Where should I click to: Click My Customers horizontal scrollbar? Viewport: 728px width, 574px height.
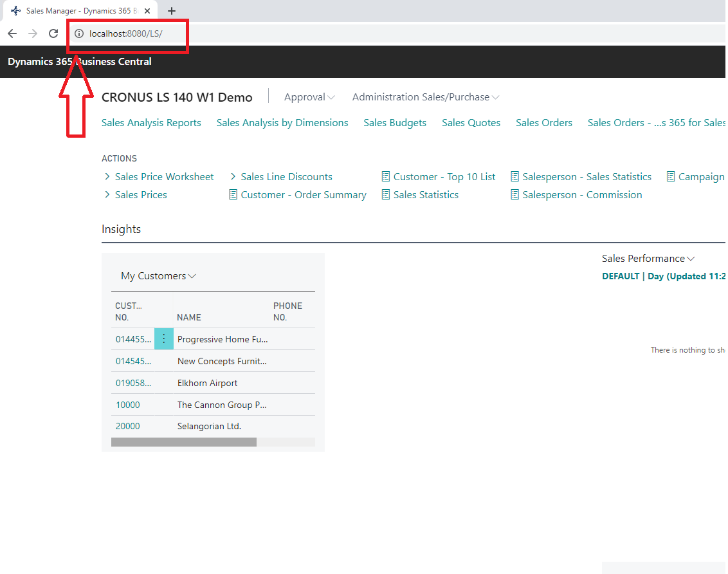(x=184, y=441)
